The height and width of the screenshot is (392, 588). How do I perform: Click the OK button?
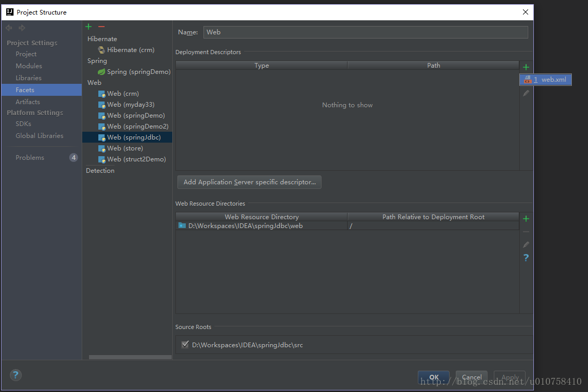pyautogui.click(x=433, y=377)
